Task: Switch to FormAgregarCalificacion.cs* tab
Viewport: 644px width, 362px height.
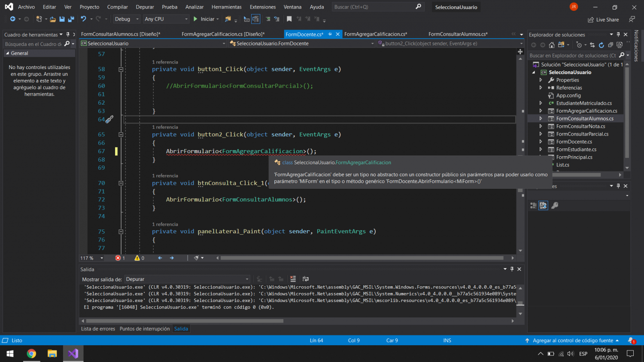Action: click(376, 34)
